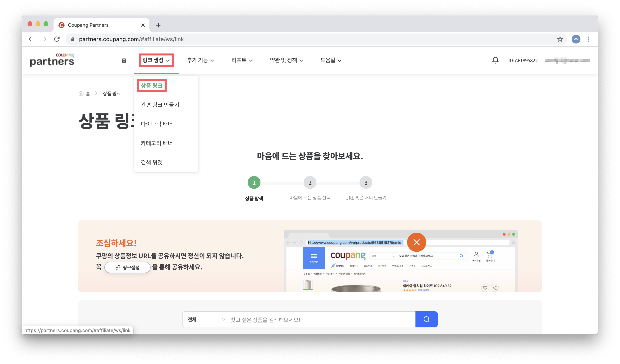Open the notifications bell
Image resolution: width=620 pixels, height=364 pixels.
point(495,60)
